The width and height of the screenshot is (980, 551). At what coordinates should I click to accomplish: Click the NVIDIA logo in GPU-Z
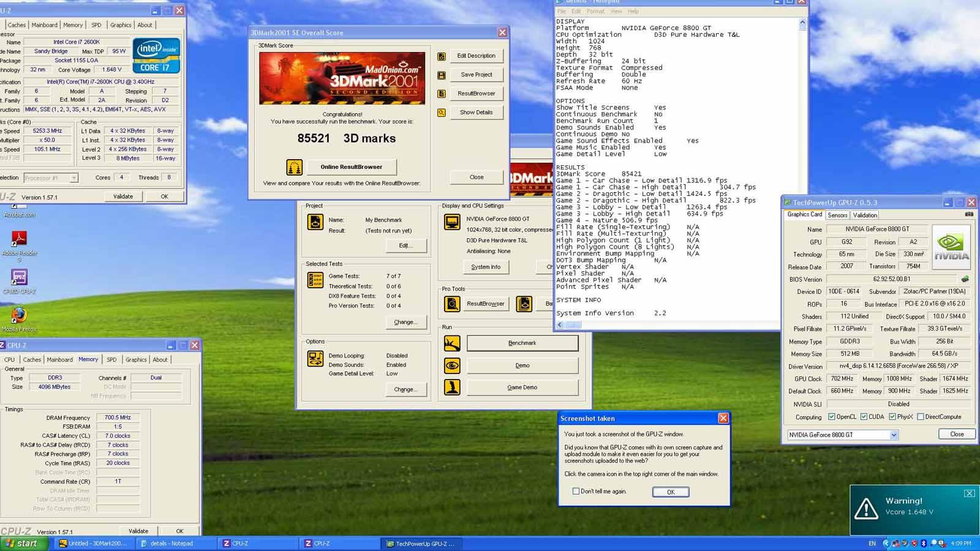[951, 246]
